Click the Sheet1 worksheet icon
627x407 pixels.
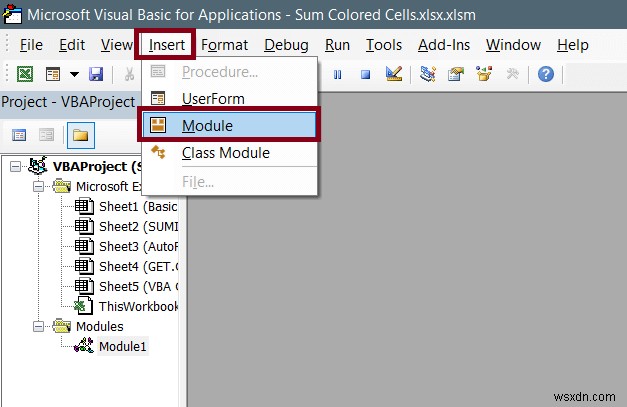coord(84,206)
